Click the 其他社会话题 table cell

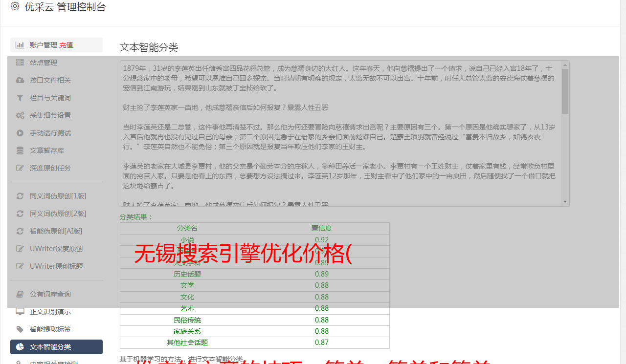click(x=187, y=343)
